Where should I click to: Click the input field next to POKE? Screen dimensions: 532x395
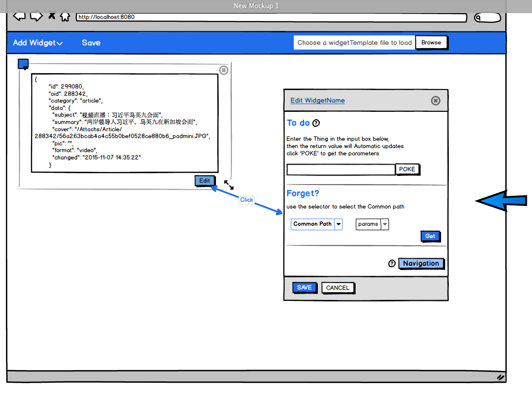(x=341, y=170)
